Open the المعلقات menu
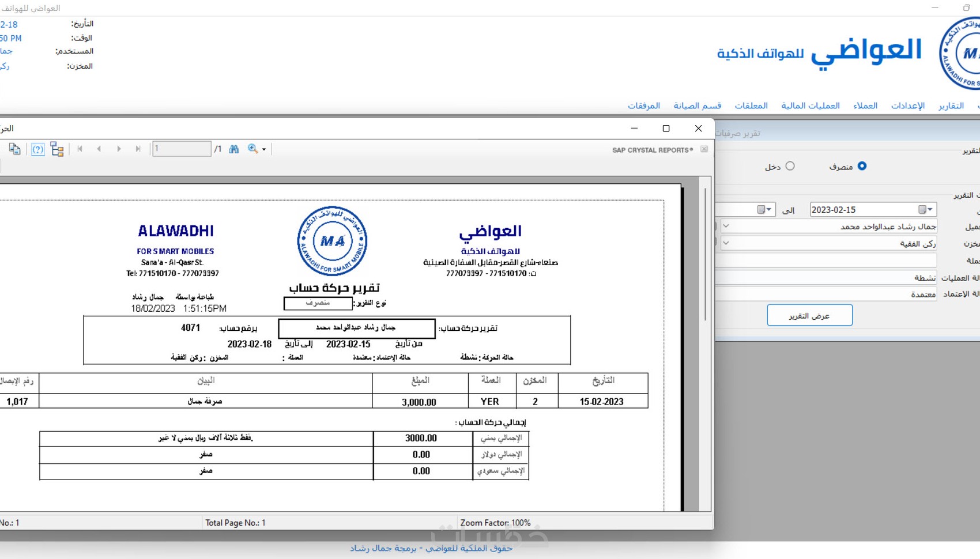Image resolution: width=980 pixels, height=559 pixels. tap(751, 105)
